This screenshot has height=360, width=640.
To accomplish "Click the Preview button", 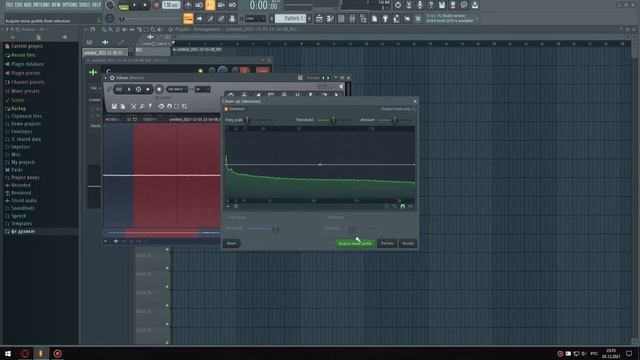I will tap(387, 243).
